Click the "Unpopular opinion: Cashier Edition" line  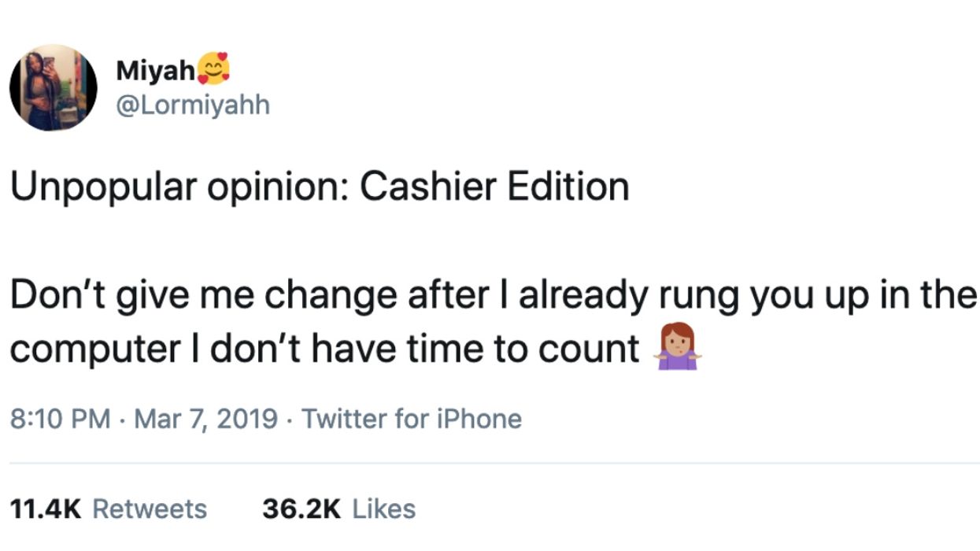pyautogui.click(x=320, y=189)
